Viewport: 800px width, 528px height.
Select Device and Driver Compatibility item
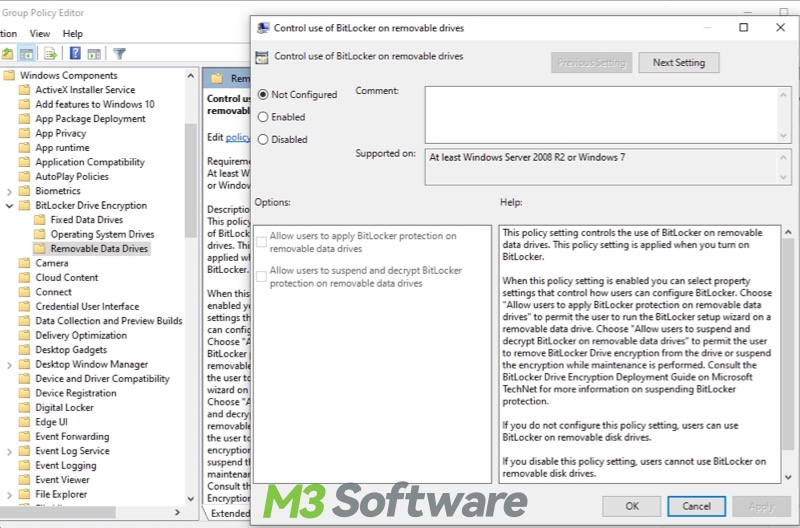pos(102,379)
